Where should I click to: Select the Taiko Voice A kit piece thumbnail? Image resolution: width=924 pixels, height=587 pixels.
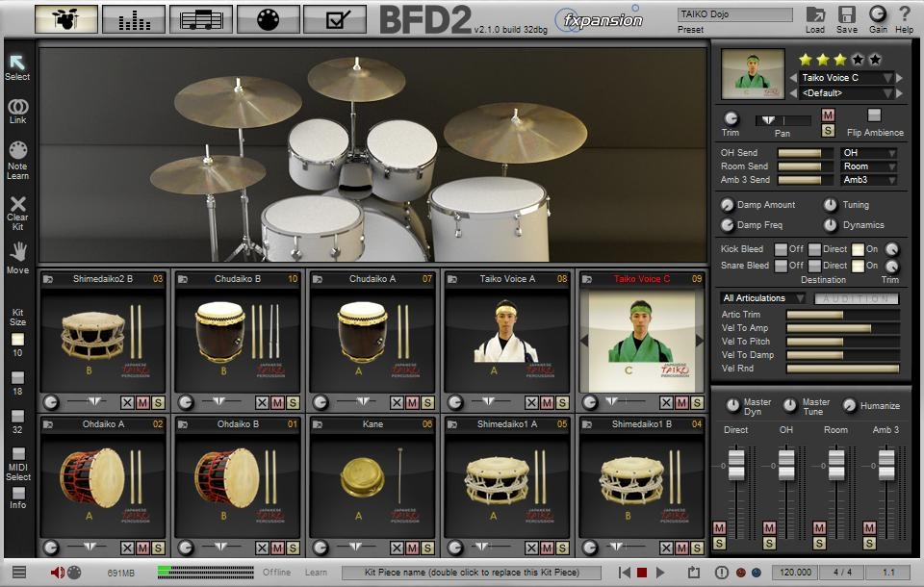point(507,340)
